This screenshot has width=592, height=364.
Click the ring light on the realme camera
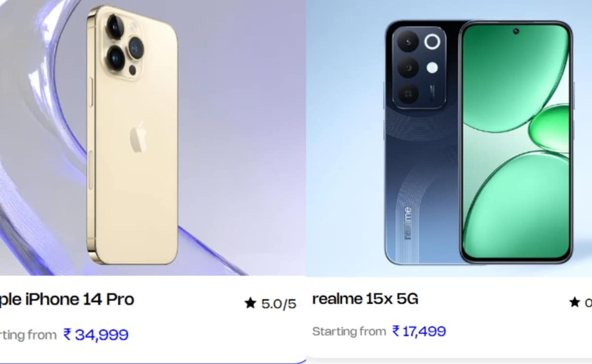pyautogui.click(x=432, y=42)
